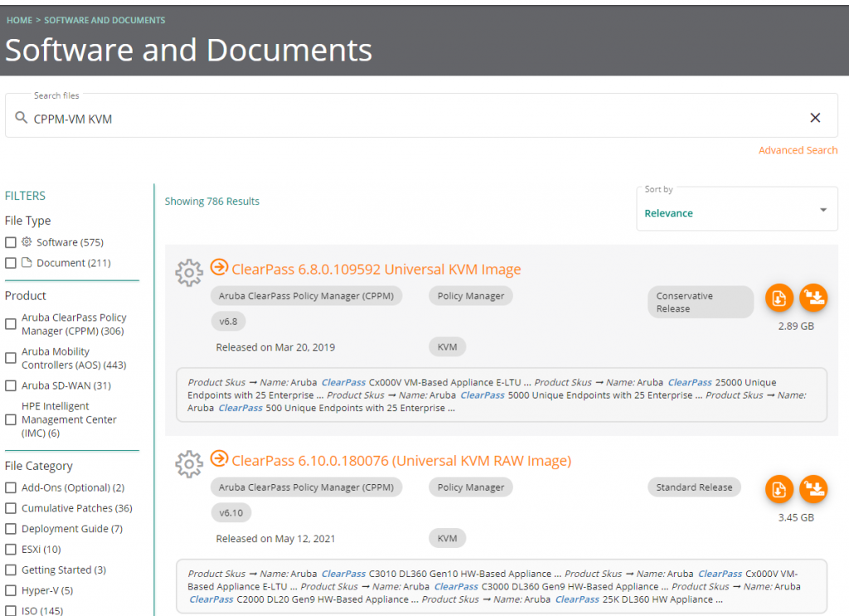Clear the search field with X
849x616 pixels.
coord(815,118)
